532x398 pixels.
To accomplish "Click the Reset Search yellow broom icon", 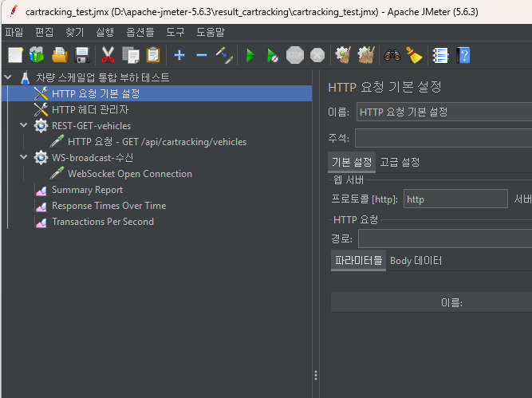I will tap(414, 55).
